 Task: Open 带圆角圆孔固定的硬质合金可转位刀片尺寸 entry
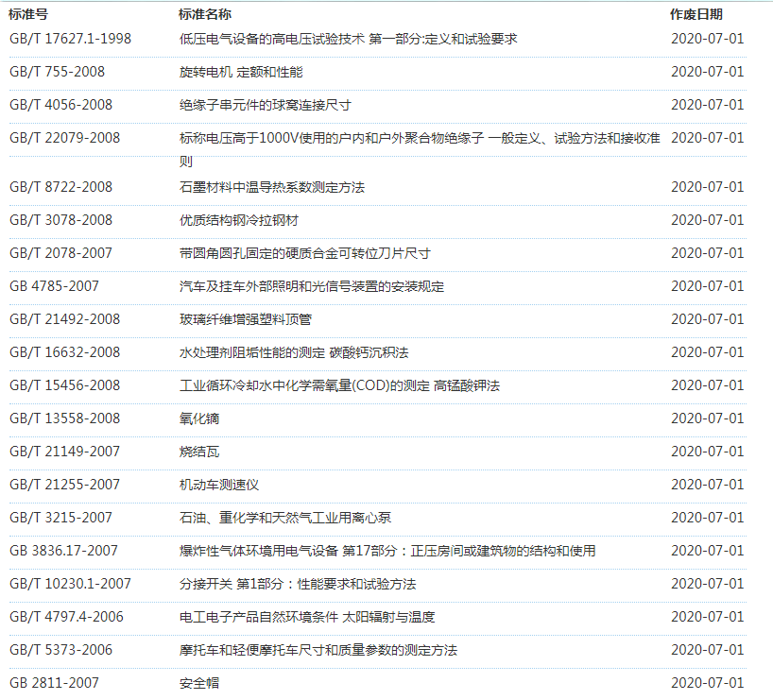coord(304,253)
